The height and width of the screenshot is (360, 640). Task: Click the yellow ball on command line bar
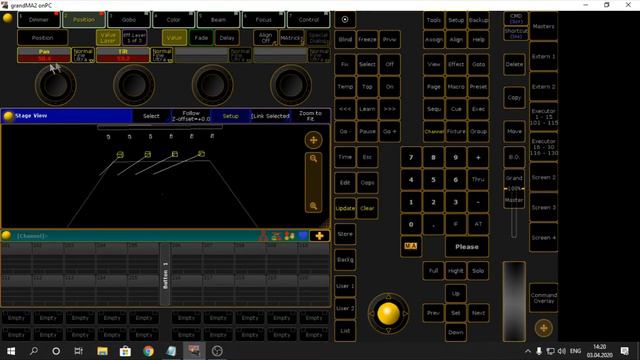[7, 236]
